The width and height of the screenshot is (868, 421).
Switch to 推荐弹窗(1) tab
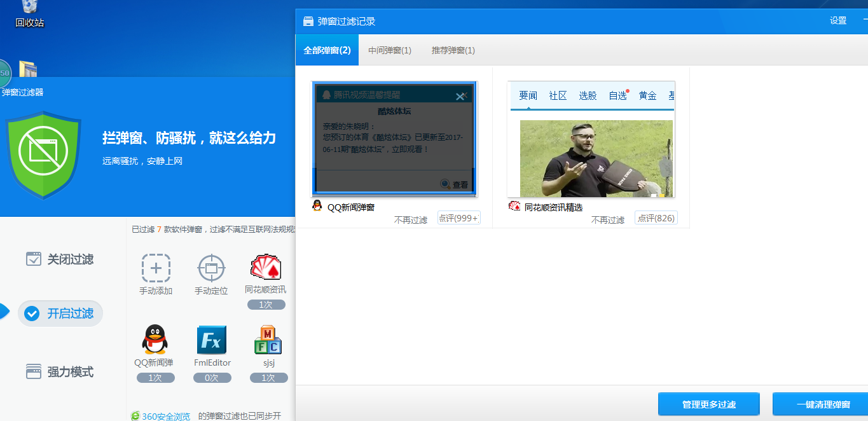coord(453,50)
